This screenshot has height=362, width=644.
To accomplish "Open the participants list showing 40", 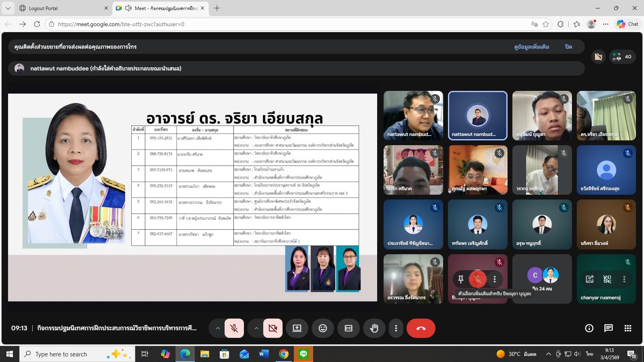I will [x=622, y=57].
